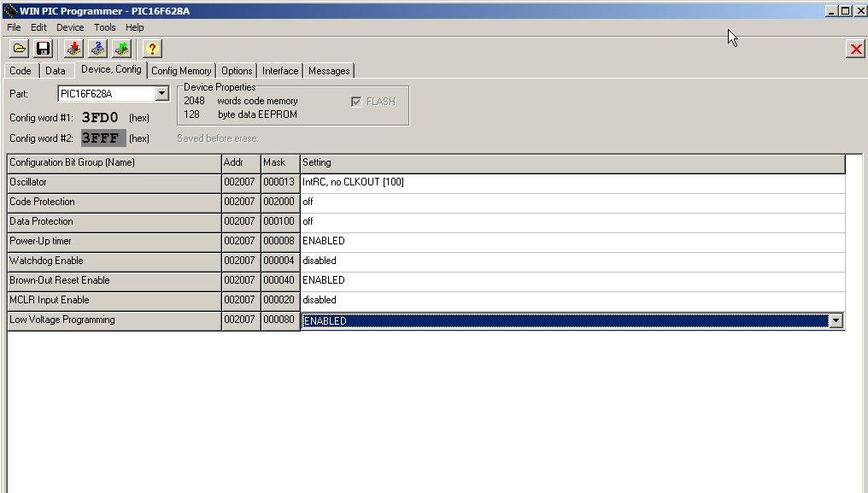The image size is (868, 493).
Task: Select the Device, Config tab
Action: click(x=111, y=69)
